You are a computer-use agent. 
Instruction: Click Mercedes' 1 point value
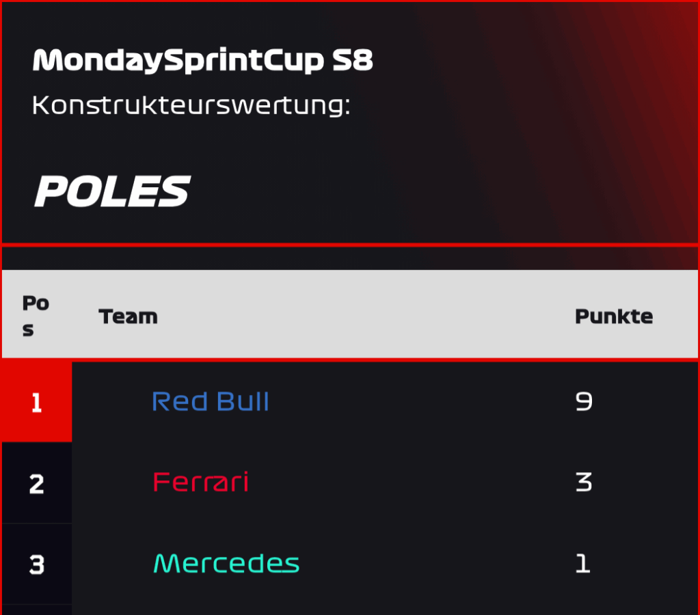pos(583,563)
